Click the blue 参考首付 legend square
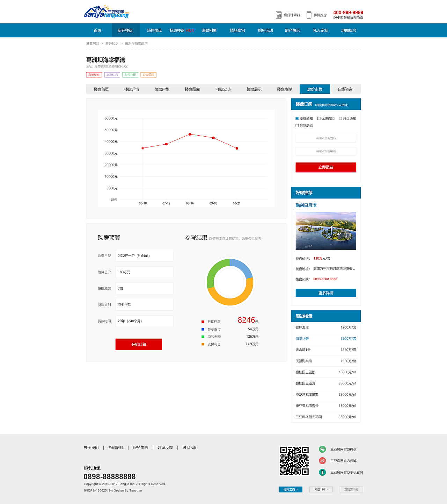 (203, 329)
